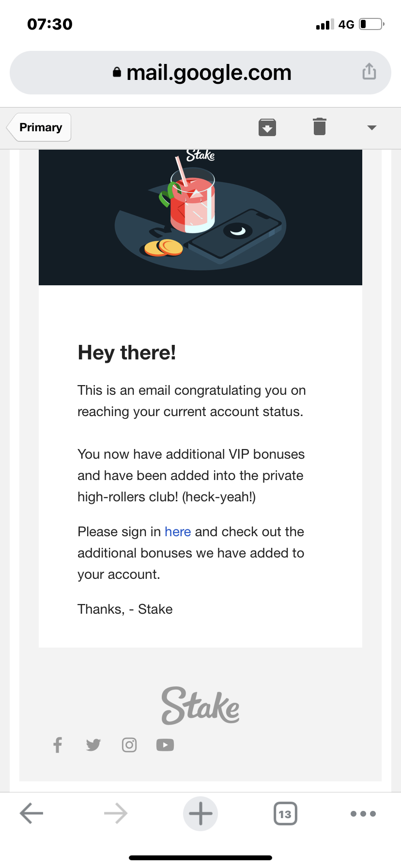This screenshot has width=401, height=868.
Task: Open browser three-dot menu
Action: point(363,814)
